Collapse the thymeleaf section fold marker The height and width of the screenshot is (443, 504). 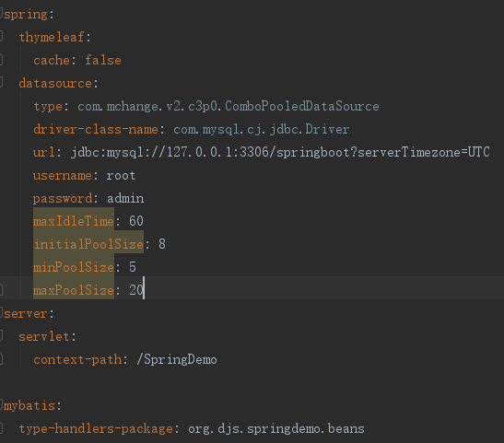(1, 36)
